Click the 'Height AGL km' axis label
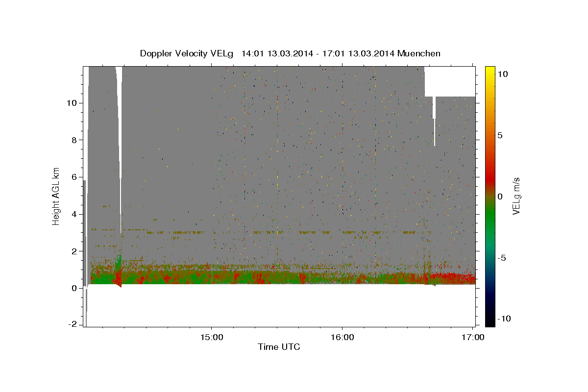 point(56,196)
